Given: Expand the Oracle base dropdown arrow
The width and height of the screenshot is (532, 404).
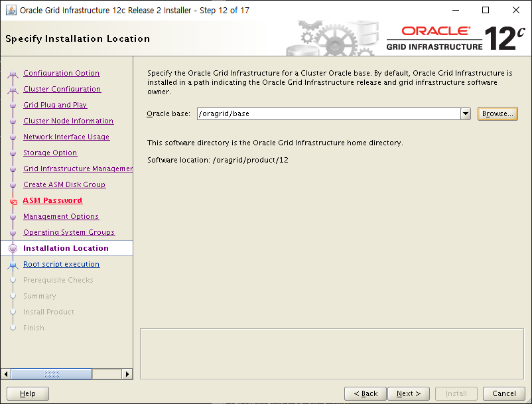Looking at the screenshot, I should pos(466,113).
